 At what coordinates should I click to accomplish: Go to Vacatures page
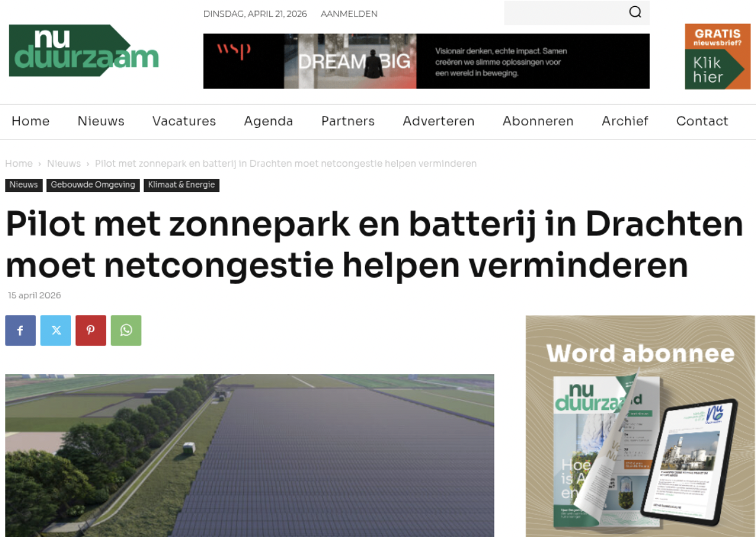pyautogui.click(x=184, y=121)
